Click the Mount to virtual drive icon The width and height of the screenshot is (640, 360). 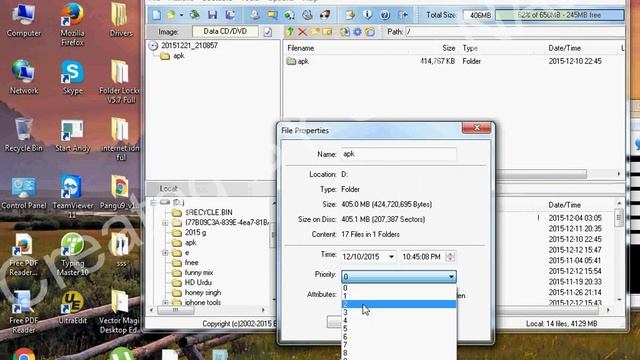coord(307,15)
